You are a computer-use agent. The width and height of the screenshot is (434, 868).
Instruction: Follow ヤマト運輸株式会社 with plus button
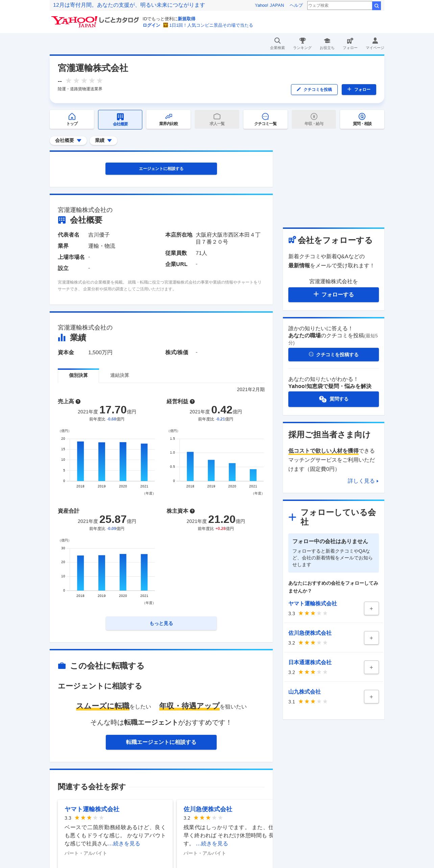click(371, 608)
